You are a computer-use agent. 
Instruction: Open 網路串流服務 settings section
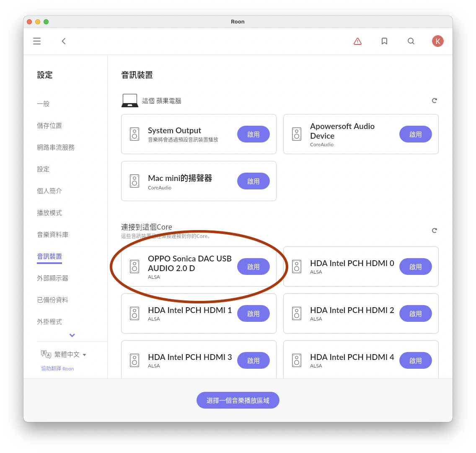click(x=56, y=148)
